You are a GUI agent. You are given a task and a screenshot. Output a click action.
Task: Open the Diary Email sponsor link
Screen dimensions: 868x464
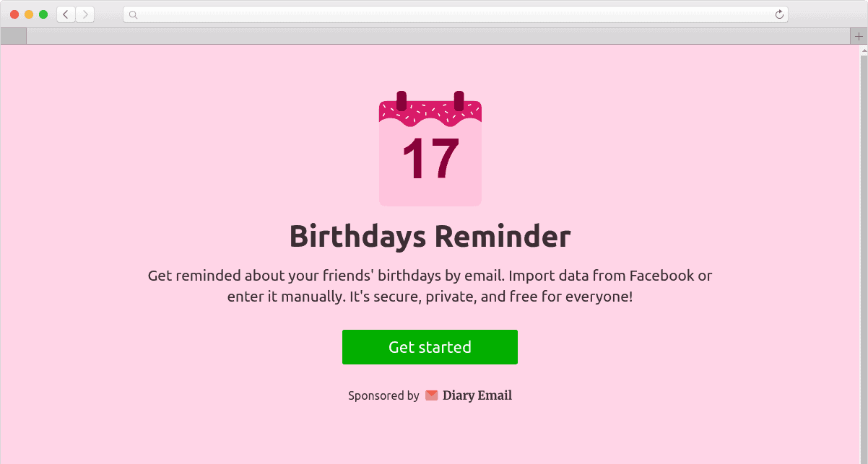[x=477, y=395]
